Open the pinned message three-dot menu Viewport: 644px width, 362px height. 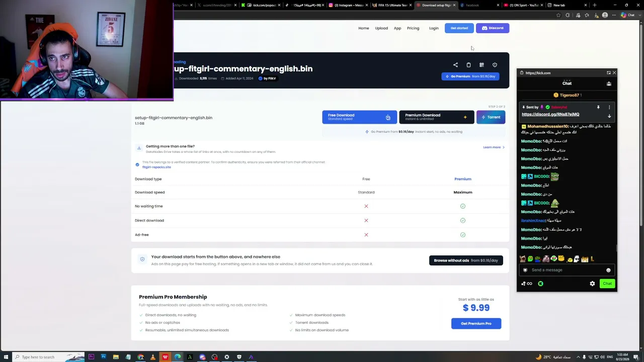coord(609,107)
